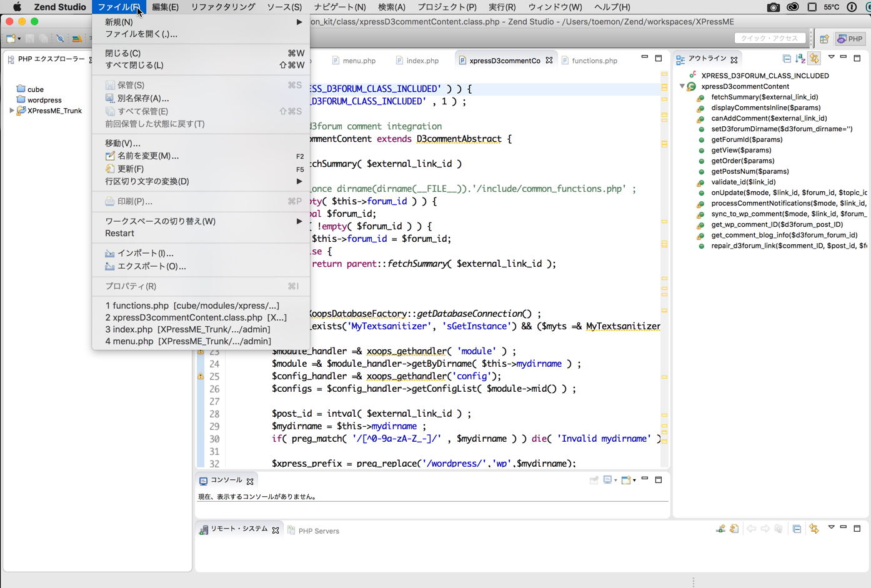871x588 pixels.
Task: Click the icon beside canAddComment method
Action: click(701, 119)
